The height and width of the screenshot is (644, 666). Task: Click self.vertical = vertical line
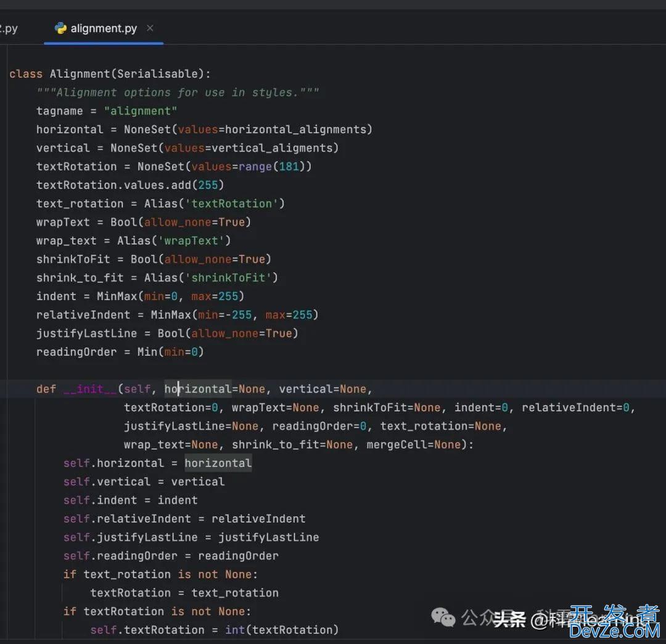[144, 481]
